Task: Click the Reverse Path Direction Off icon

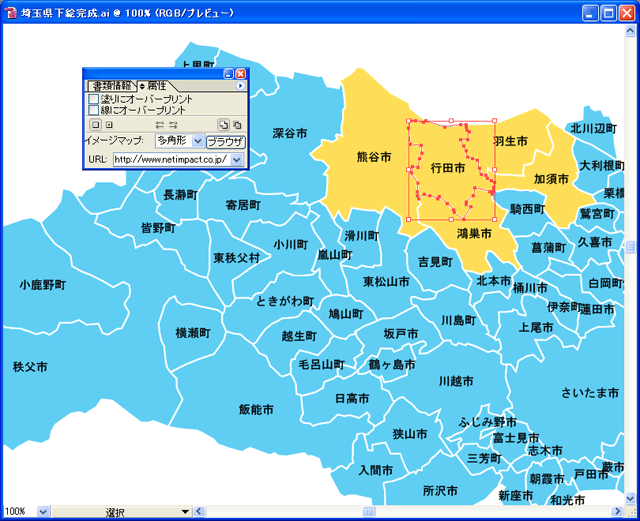Action: (x=160, y=125)
